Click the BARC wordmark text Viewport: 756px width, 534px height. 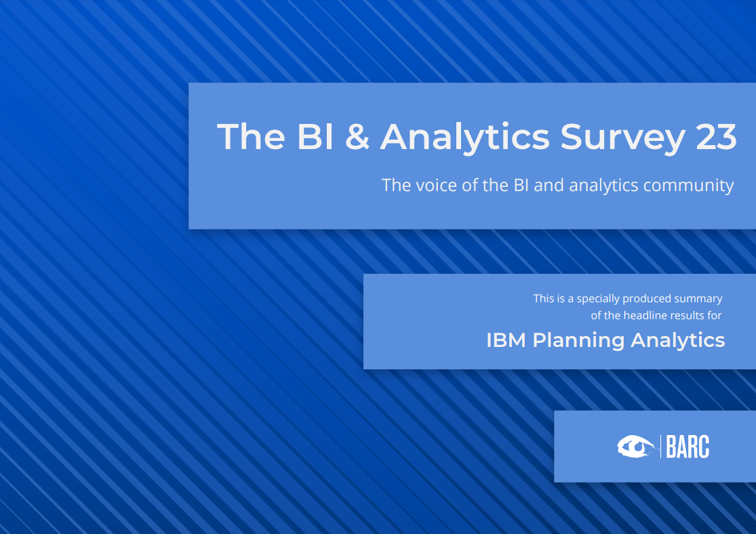(x=688, y=447)
